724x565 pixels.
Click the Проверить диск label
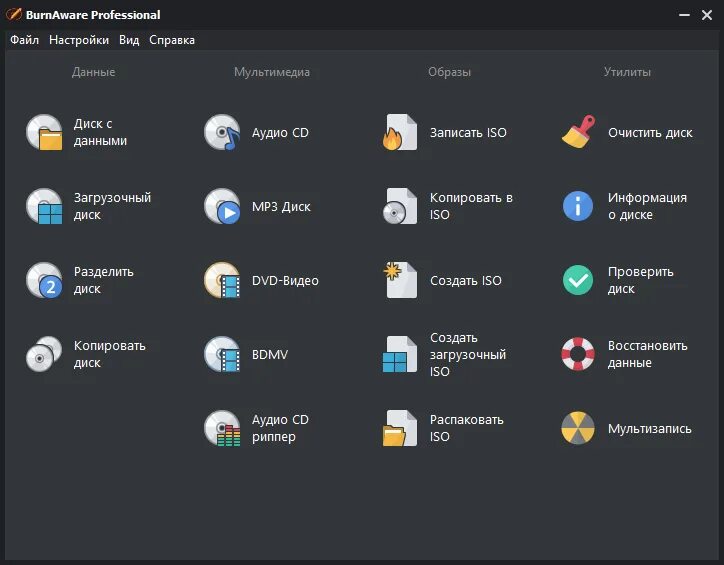point(640,280)
